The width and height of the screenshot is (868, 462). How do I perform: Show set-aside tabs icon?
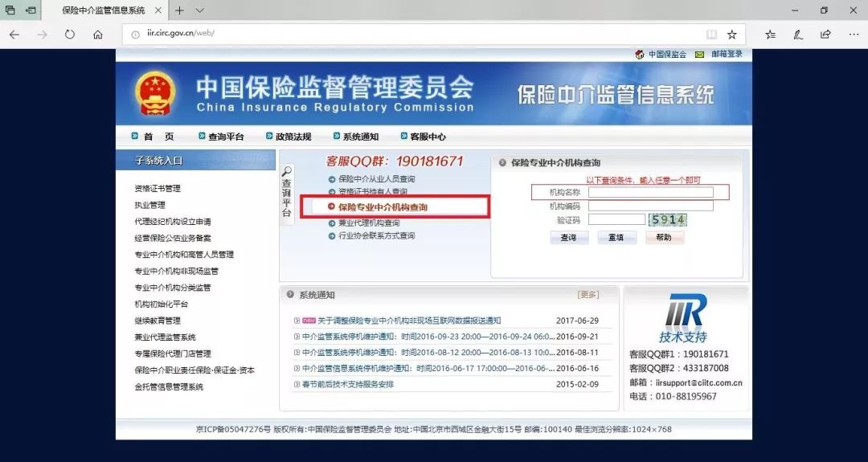(10, 10)
